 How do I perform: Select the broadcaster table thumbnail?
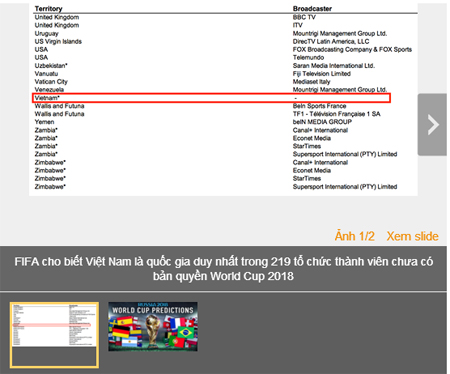(54, 335)
